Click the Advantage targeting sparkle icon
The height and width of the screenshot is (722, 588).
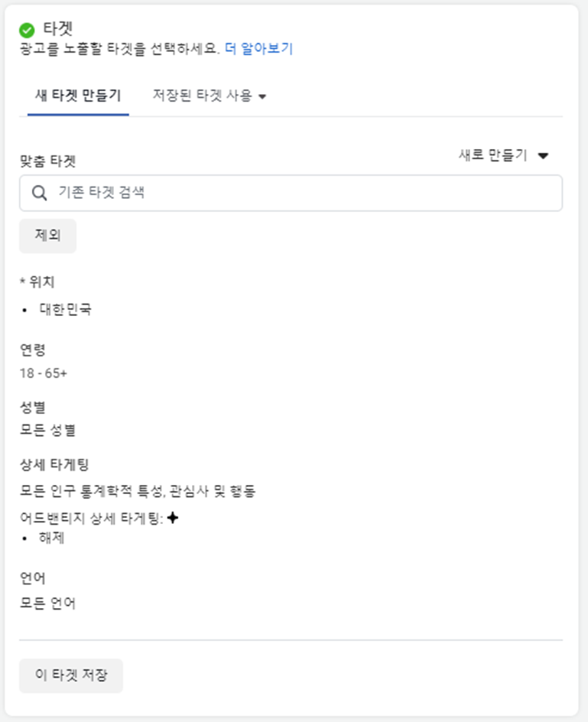tap(173, 518)
